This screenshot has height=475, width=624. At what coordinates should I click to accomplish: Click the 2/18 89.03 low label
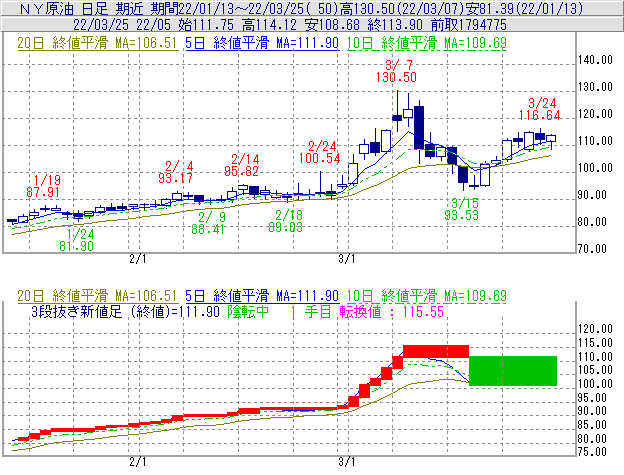[x=286, y=221]
